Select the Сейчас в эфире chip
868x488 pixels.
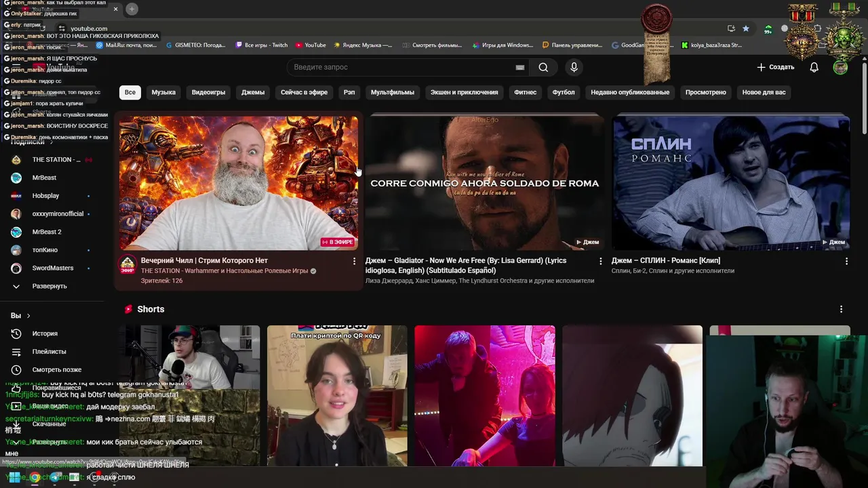[x=304, y=92]
